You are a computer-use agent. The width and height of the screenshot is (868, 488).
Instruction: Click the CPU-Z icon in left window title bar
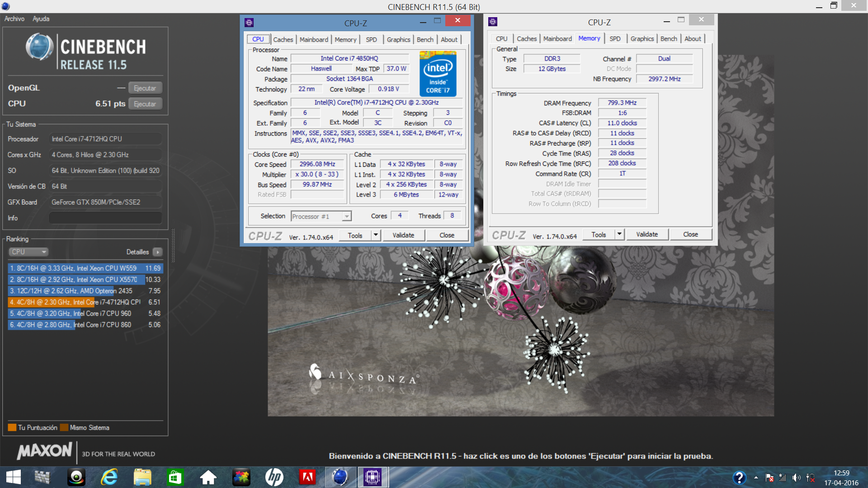point(249,23)
